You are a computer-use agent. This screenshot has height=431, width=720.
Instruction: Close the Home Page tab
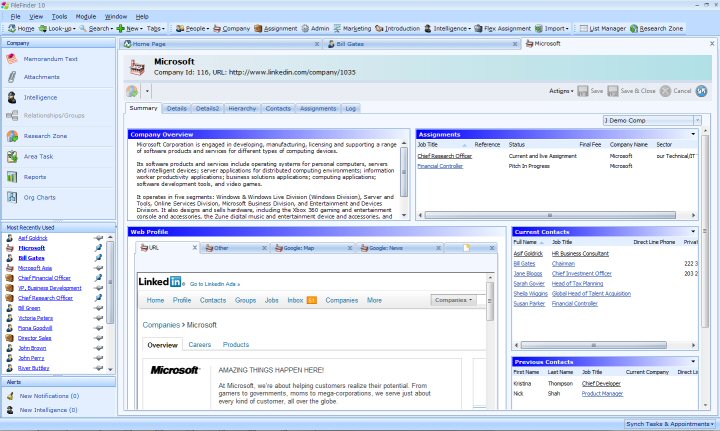pos(317,44)
